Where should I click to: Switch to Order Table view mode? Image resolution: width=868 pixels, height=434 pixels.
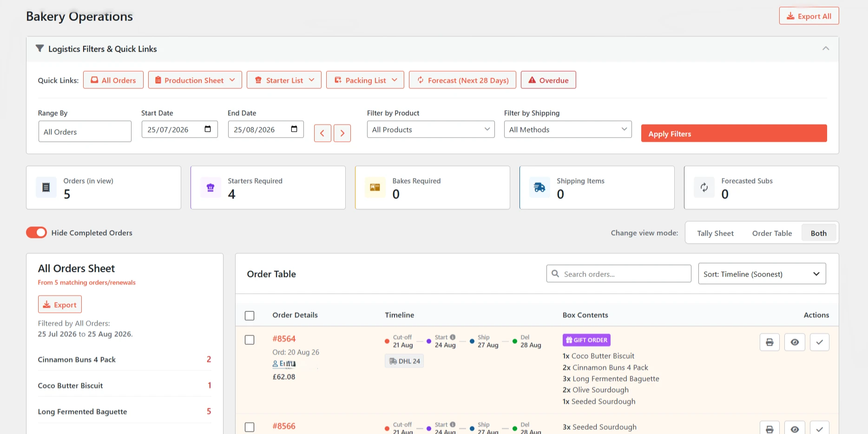(x=772, y=233)
